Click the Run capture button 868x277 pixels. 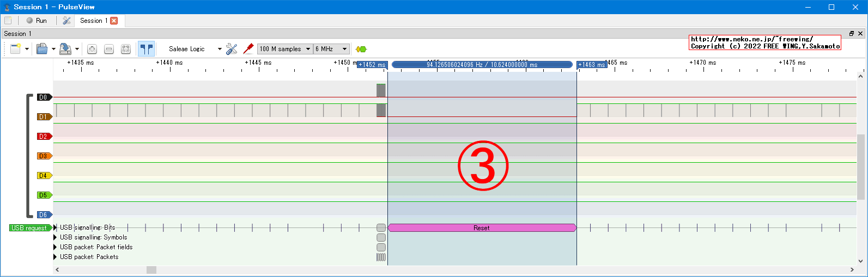click(37, 21)
